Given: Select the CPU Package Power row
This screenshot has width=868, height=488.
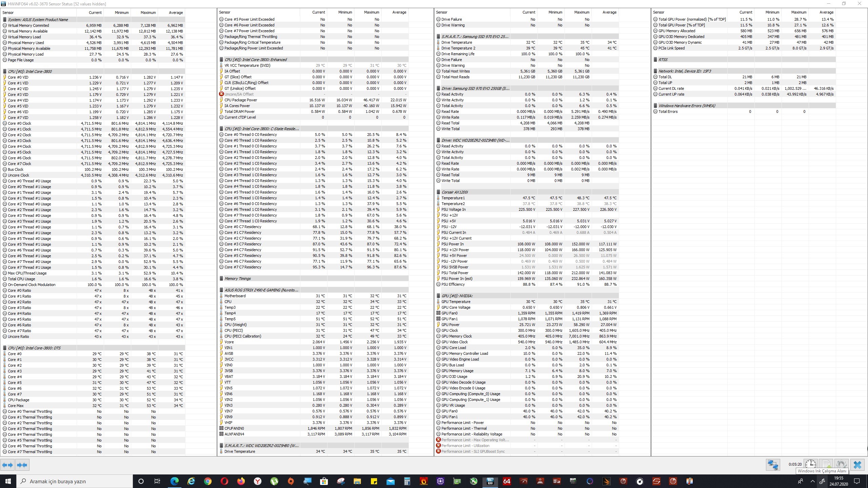Looking at the screenshot, I should tap(314, 100).
